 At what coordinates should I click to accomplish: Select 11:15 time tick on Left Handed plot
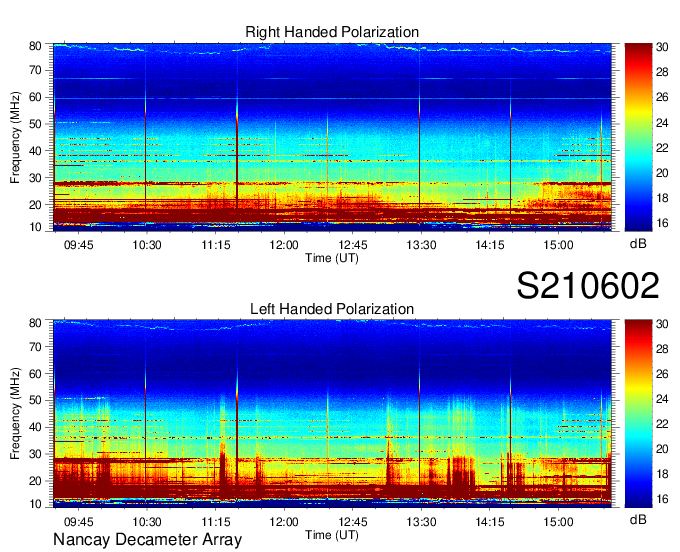216,522
